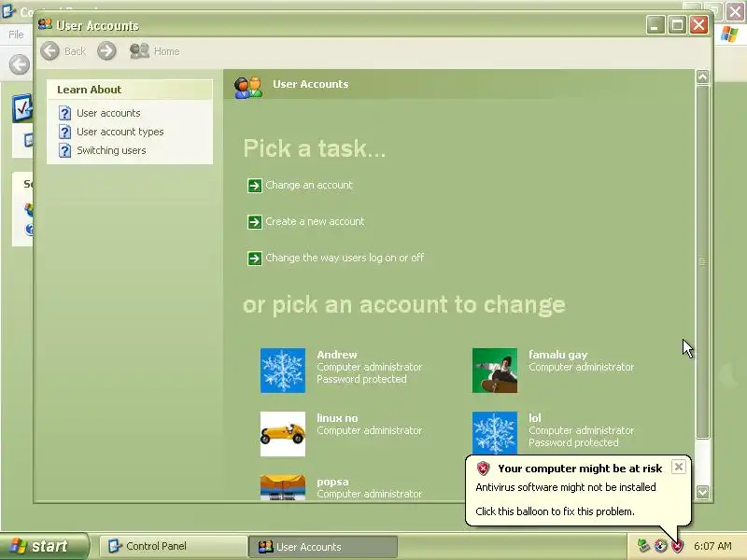Open the User account types help topic
747x560 pixels.
coord(120,132)
